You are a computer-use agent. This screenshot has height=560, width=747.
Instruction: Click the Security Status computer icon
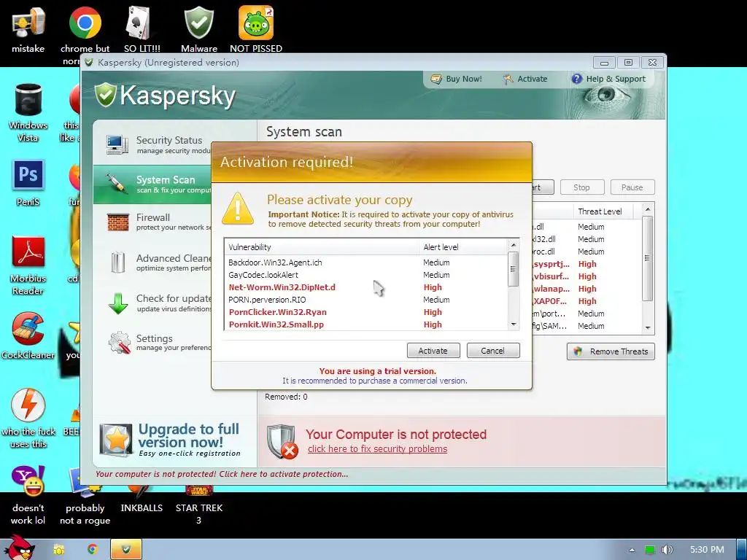(x=117, y=144)
